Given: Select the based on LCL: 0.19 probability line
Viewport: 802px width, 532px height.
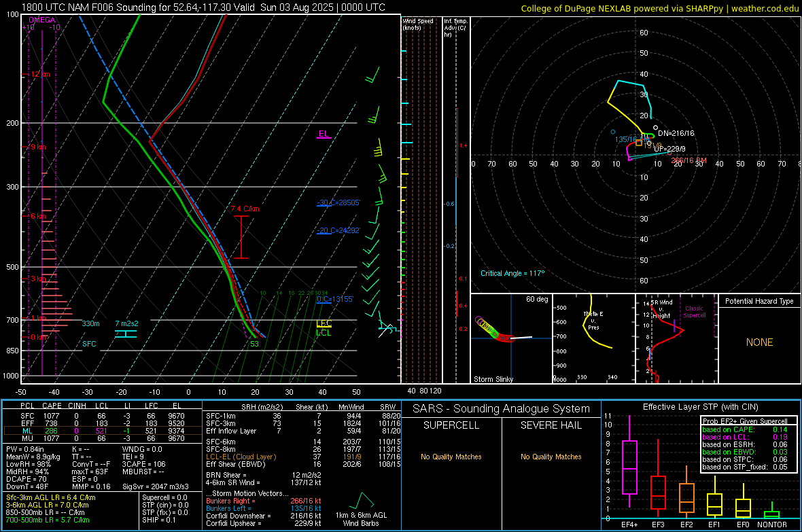Looking at the screenshot, I should point(745,437).
